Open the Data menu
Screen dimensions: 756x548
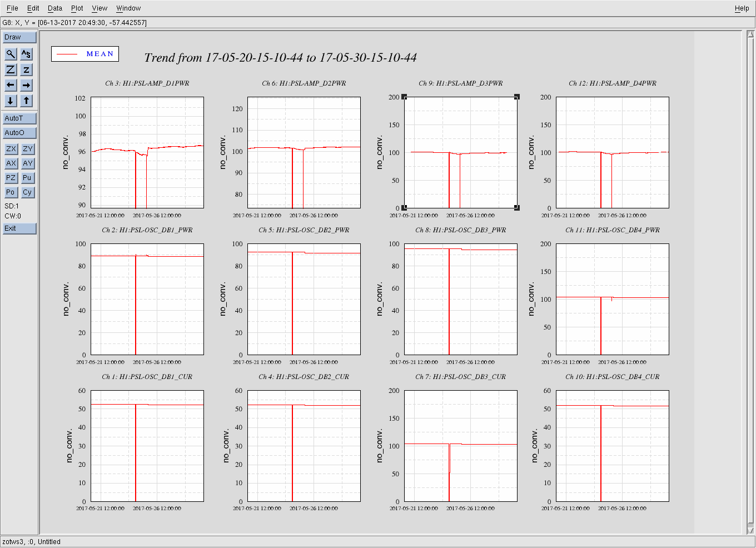(x=55, y=8)
